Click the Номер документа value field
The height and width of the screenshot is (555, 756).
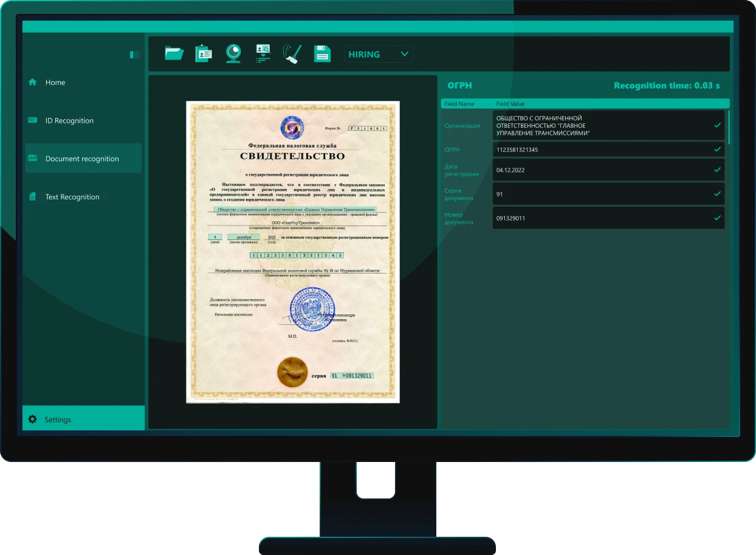click(x=602, y=218)
